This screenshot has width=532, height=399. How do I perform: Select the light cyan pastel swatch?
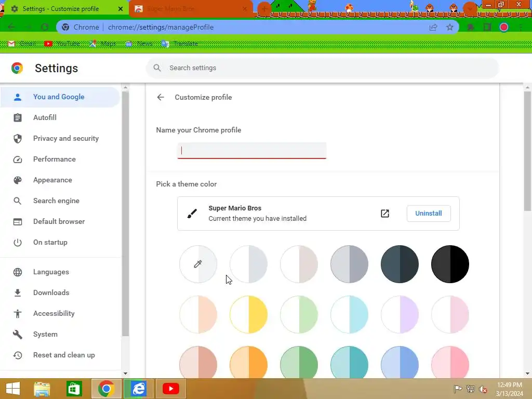pos(349,314)
